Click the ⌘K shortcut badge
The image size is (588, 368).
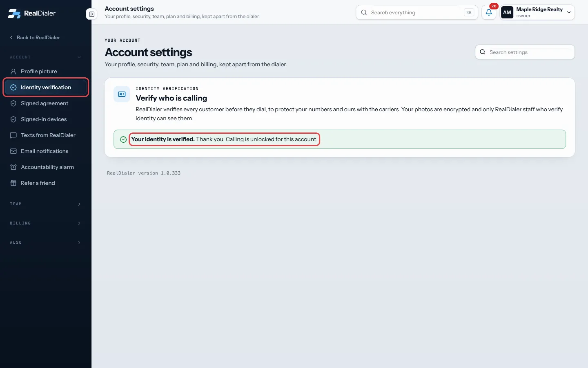tap(469, 12)
